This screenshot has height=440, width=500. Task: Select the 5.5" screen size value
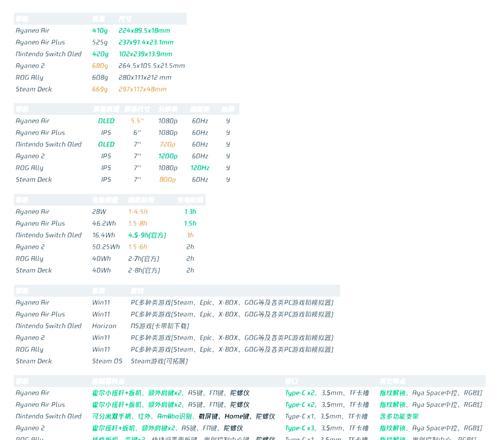(137, 121)
